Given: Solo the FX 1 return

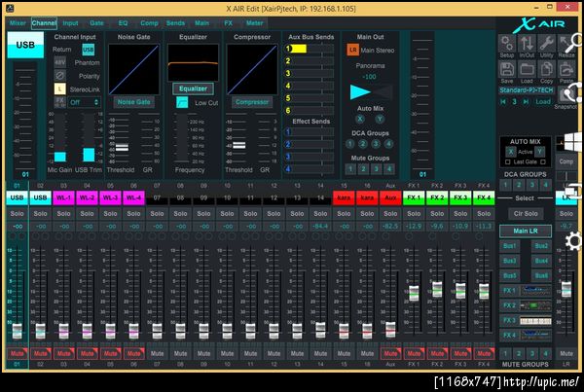Looking at the screenshot, I should 414,214.
